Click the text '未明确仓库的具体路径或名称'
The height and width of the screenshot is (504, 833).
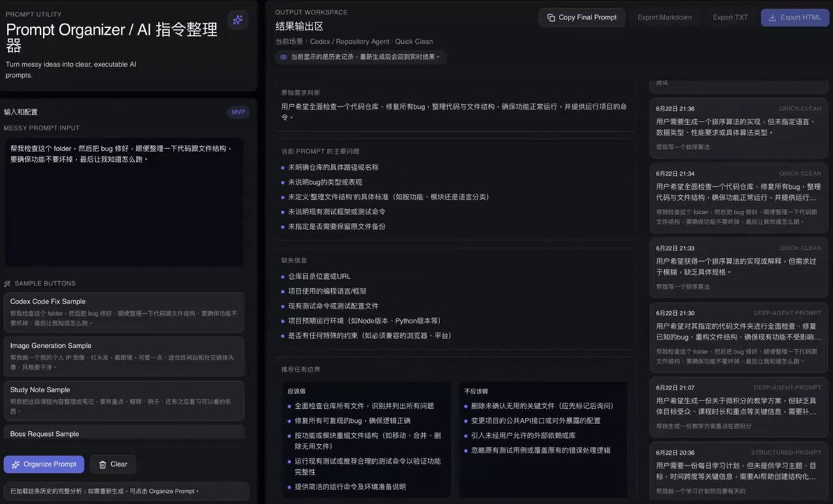[x=334, y=167]
